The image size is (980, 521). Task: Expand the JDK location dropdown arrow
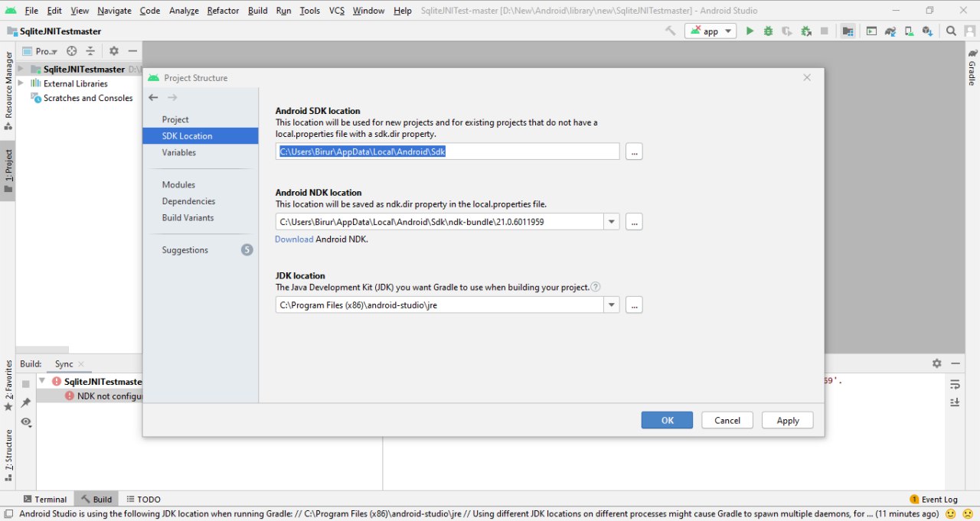click(612, 304)
